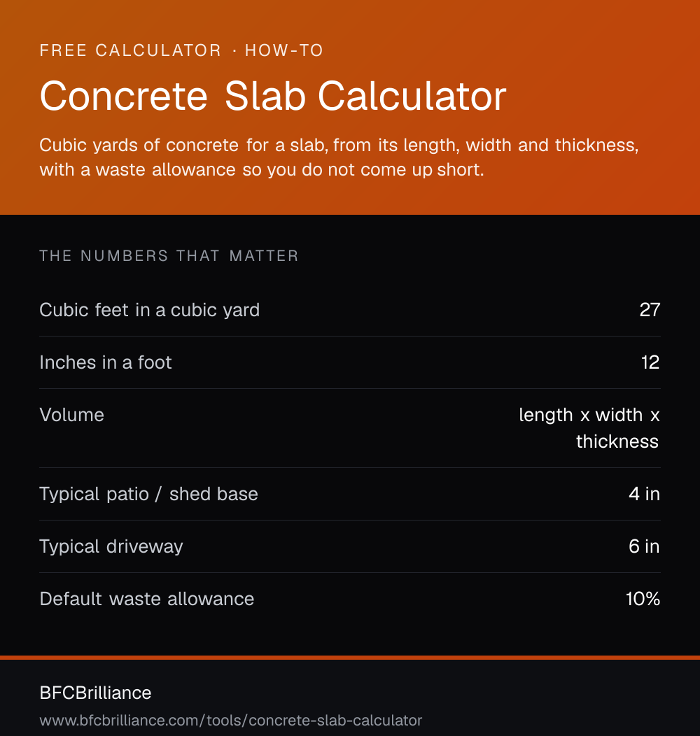This screenshot has height=736, width=700.
Task: Click the Concrete Slab Calculator title
Action: click(x=273, y=97)
